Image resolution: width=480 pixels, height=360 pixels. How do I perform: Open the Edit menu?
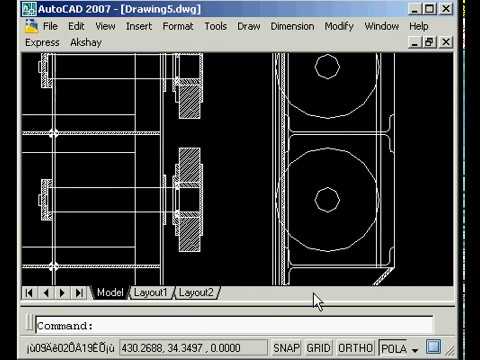pos(76,26)
